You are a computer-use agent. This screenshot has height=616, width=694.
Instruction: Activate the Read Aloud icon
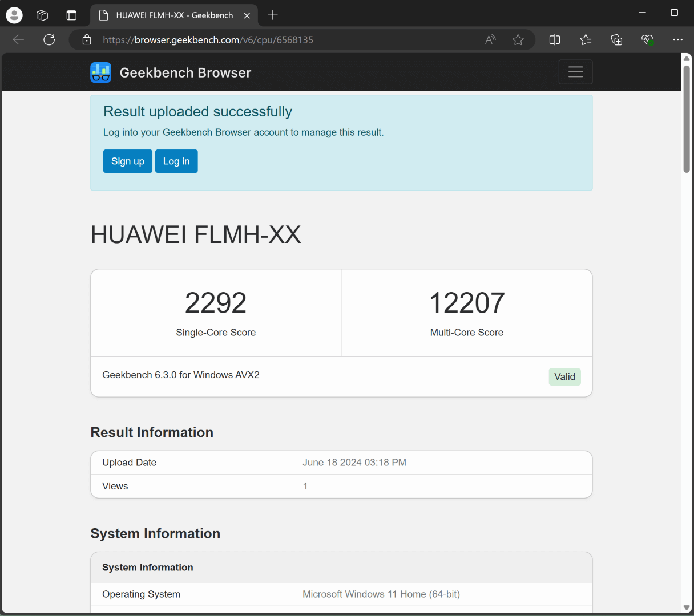tap(490, 39)
